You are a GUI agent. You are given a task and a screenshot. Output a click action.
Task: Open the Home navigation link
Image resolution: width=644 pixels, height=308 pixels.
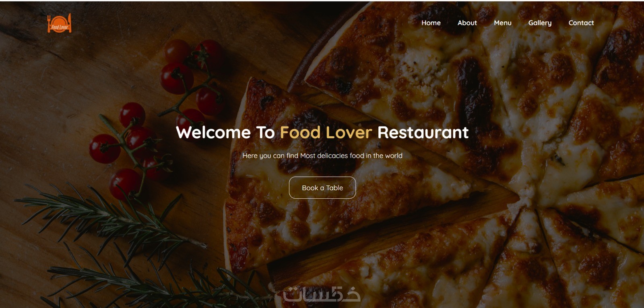pyautogui.click(x=431, y=23)
